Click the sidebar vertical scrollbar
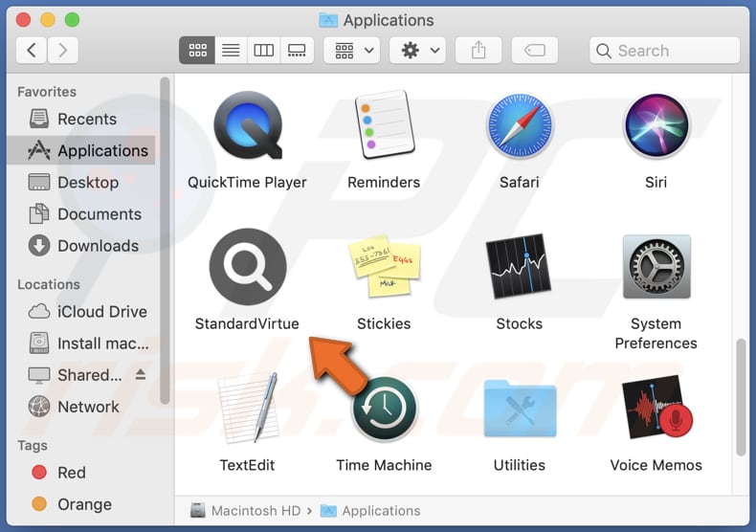This screenshot has width=756, height=532. point(165,240)
